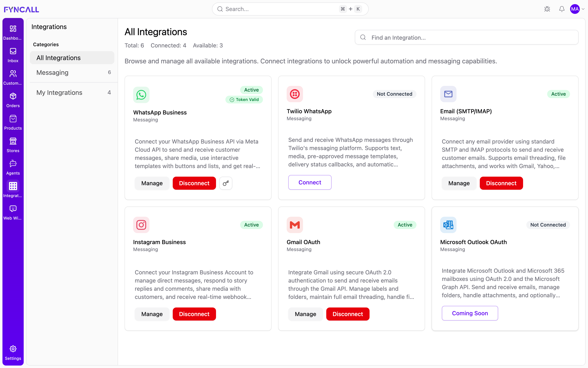This screenshot has height=368, width=588.
Task: Click the Fyncall logo
Action: coord(21,9)
